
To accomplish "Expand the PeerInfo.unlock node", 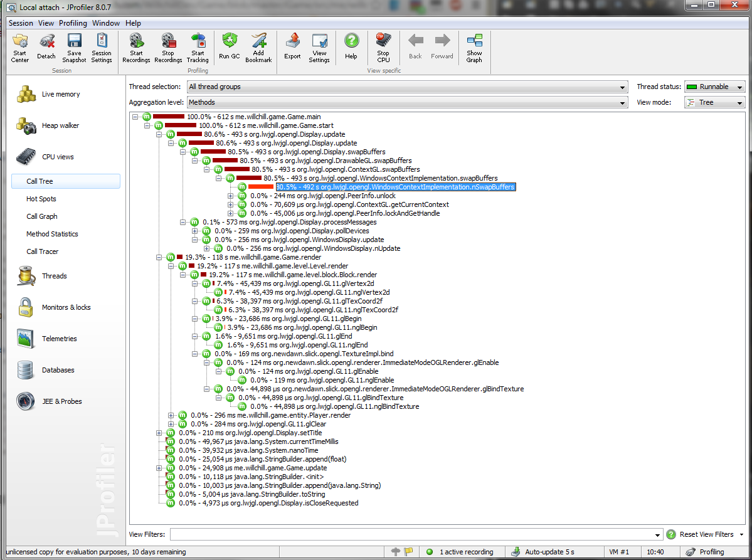I will [230, 196].
